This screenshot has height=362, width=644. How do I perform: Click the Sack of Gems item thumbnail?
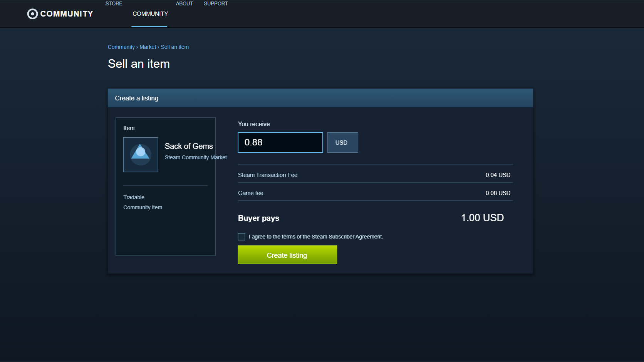tap(141, 155)
